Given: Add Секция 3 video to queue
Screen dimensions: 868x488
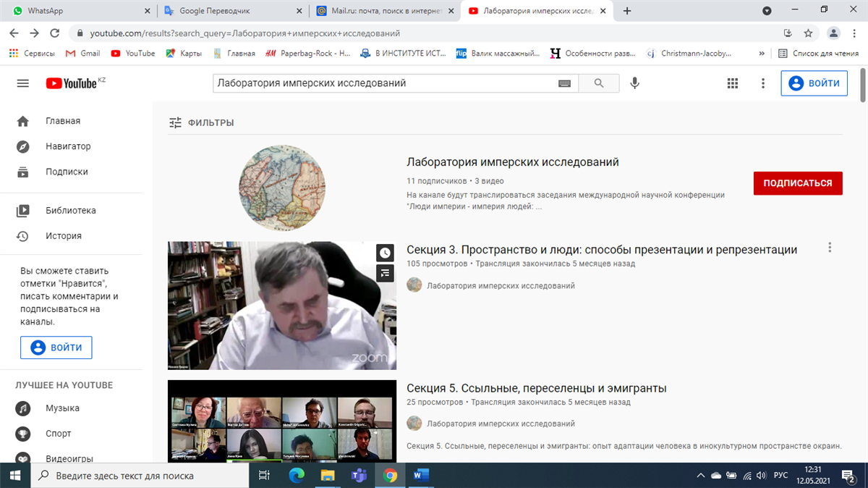Looking at the screenshot, I should click(385, 273).
